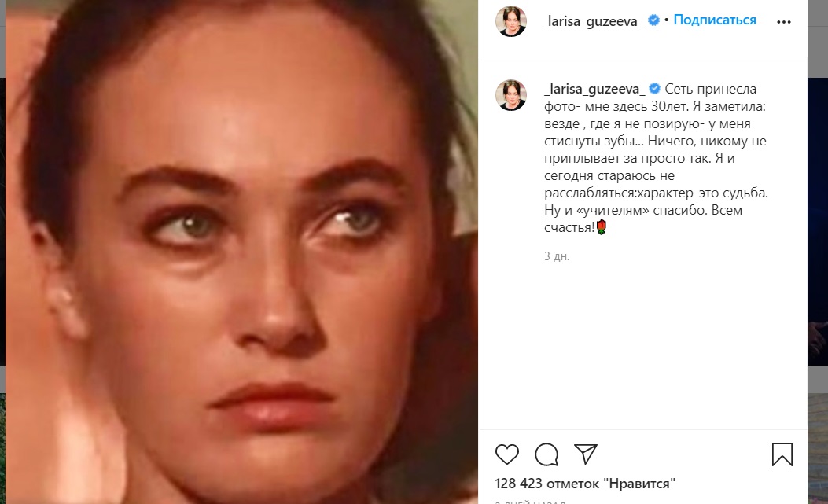The height and width of the screenshot is (504, 828).
Task: Like the post with the heart icon
Action: [507, 454]
